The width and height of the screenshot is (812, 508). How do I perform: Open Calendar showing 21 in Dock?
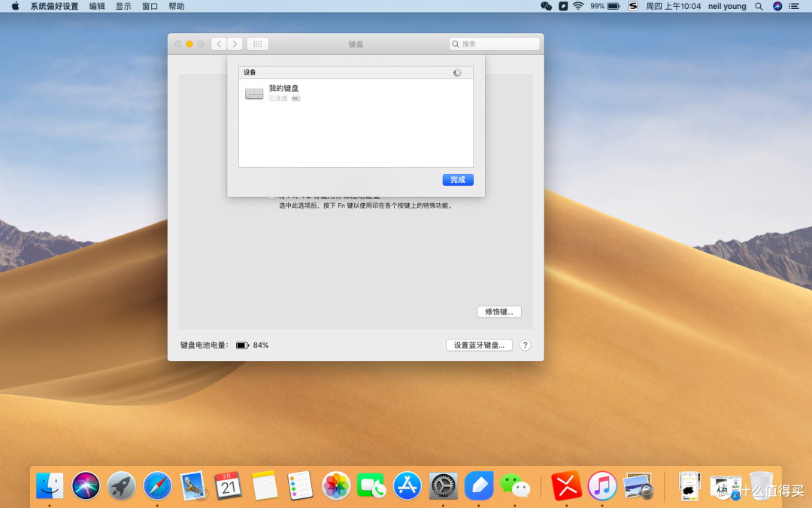pyautogui.click(x=229, y=485)
